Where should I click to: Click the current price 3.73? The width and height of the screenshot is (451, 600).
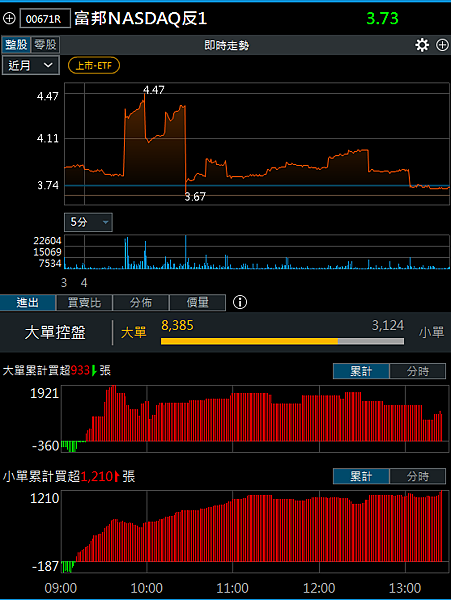coord(382,18)
